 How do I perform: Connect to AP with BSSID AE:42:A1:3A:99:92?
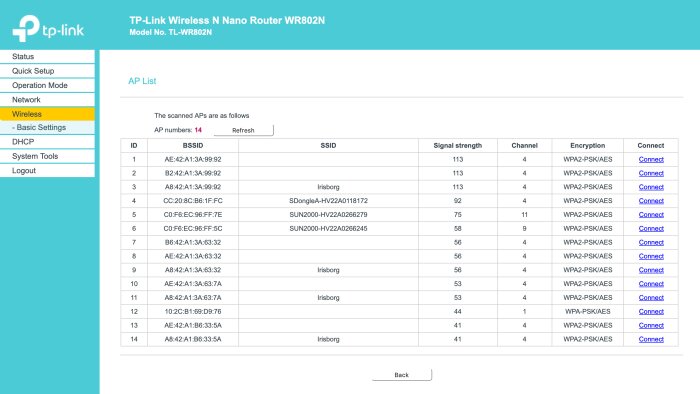651,159
